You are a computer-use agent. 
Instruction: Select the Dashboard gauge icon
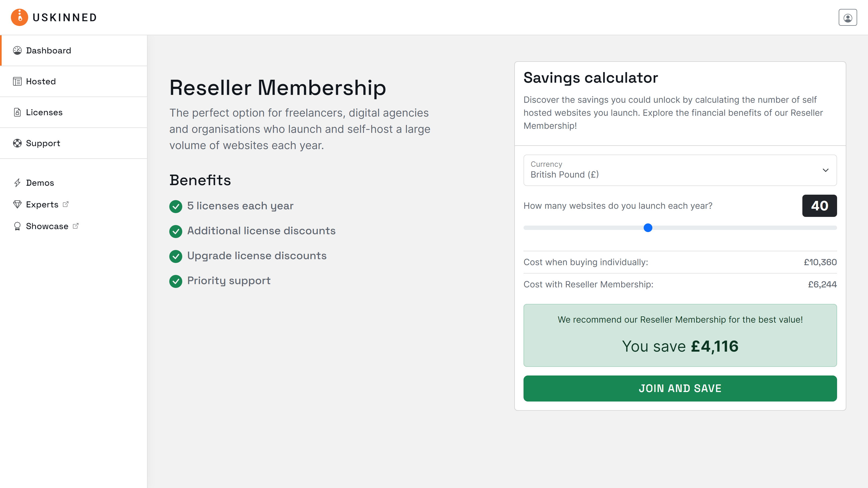pyautogui.click(x=18, y=50)
